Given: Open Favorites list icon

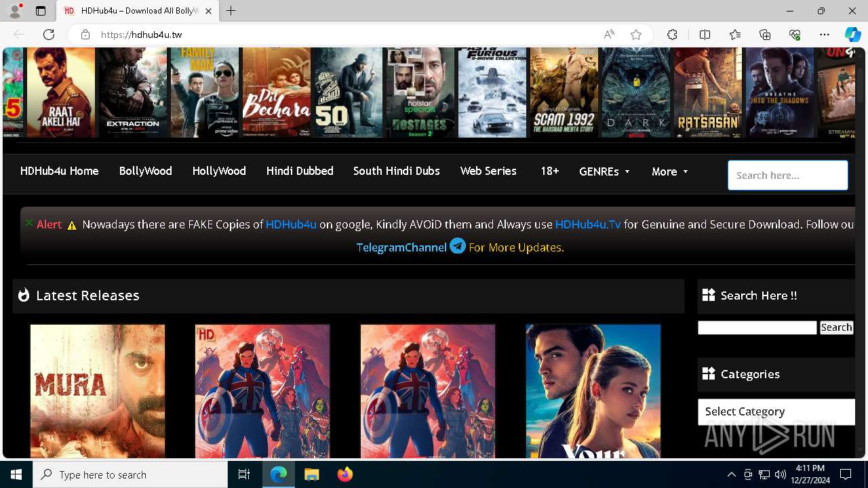Looking at the screenshot, I should [x=735, y=35].
